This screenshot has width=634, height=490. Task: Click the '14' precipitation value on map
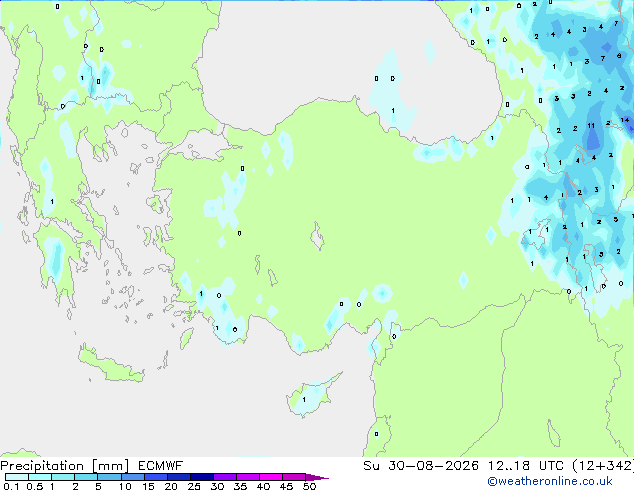[x=625, y=120]
